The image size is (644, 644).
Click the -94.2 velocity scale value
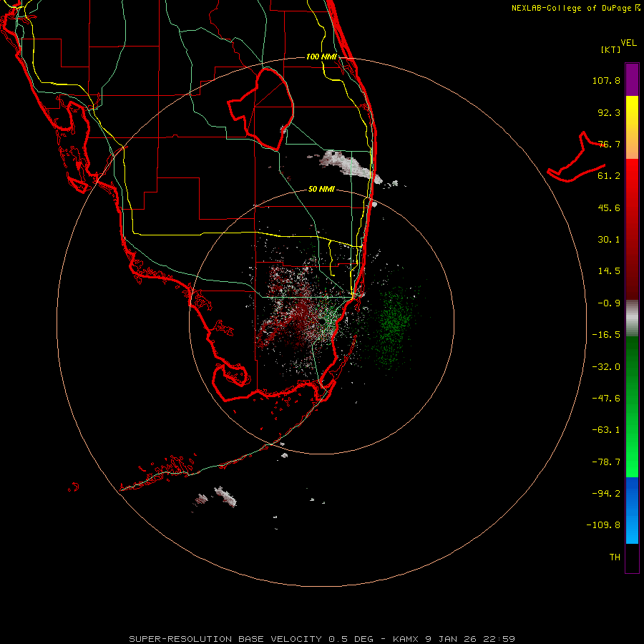(x=606, y=494)
